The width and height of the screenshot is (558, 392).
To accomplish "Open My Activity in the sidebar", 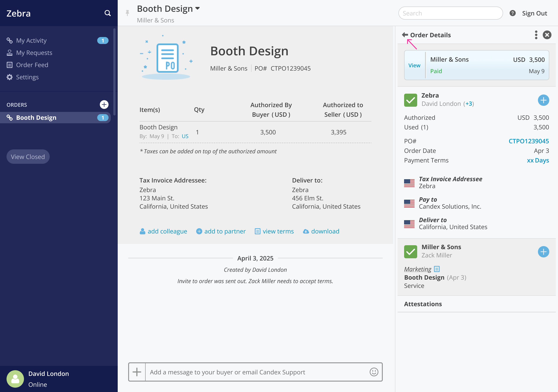I will point(31,40).
